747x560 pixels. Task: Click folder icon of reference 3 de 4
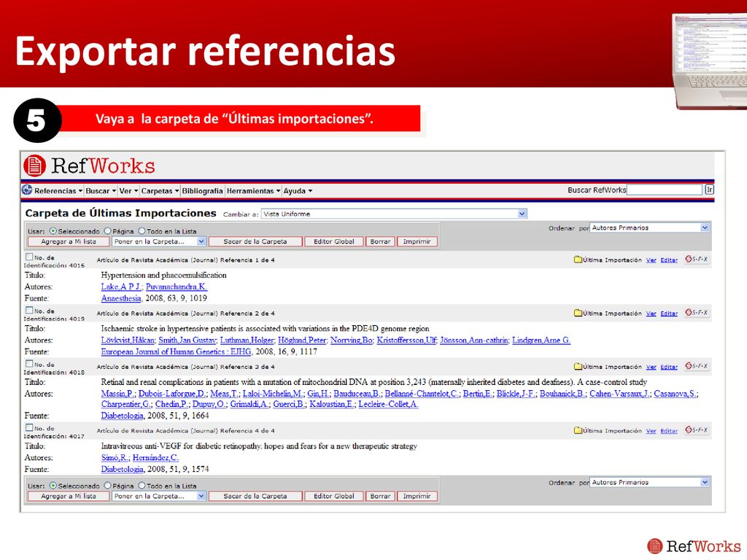(578, 366)
